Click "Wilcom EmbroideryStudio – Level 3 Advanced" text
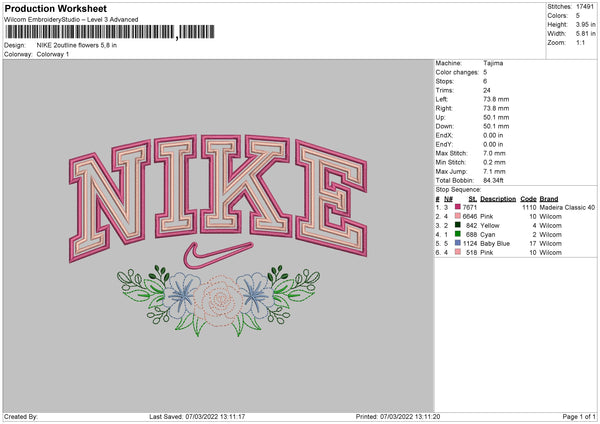 coord(71,20)
